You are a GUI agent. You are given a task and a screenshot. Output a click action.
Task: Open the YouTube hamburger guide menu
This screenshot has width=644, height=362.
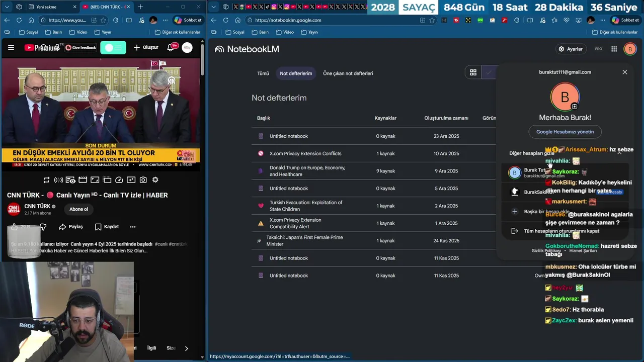point(11,48)
